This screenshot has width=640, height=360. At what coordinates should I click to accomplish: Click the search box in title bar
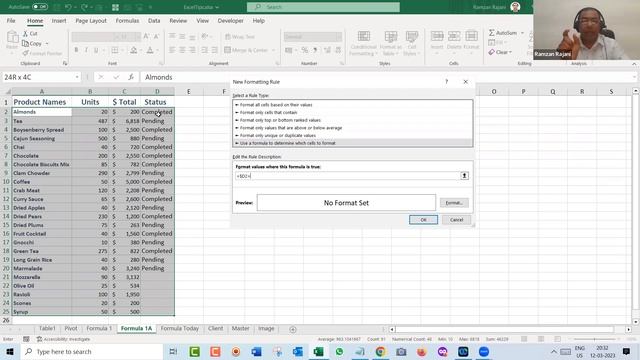[323, 7]
